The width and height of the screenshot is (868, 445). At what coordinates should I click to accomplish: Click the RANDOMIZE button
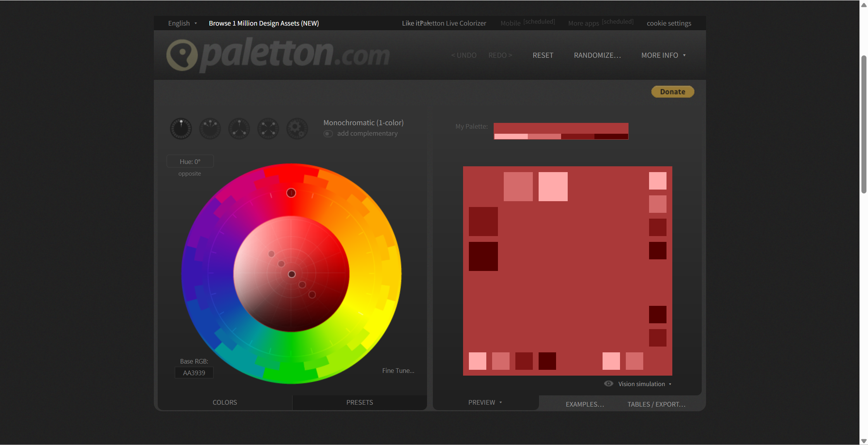pos(597,55)
